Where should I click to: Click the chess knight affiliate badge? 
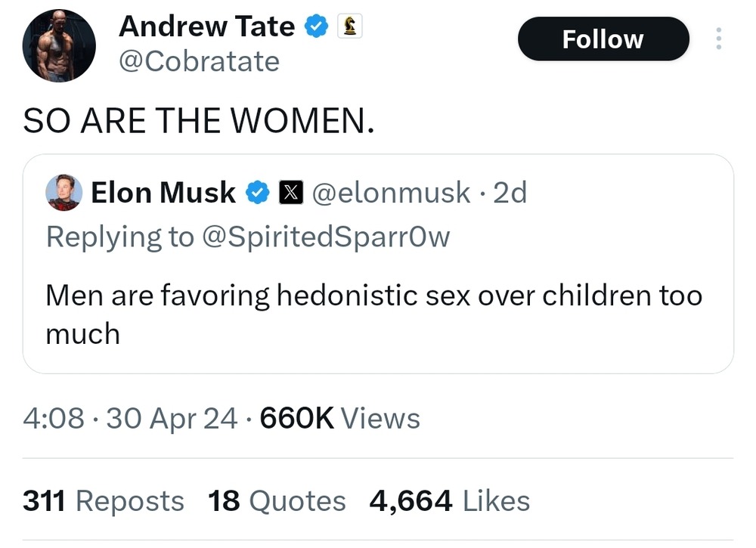pos(350,27)
